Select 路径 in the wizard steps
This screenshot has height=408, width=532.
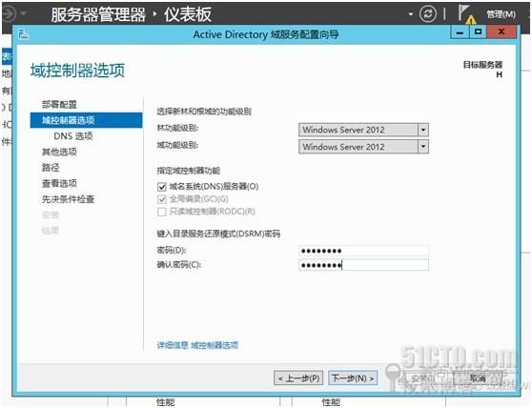pos(51,168)
